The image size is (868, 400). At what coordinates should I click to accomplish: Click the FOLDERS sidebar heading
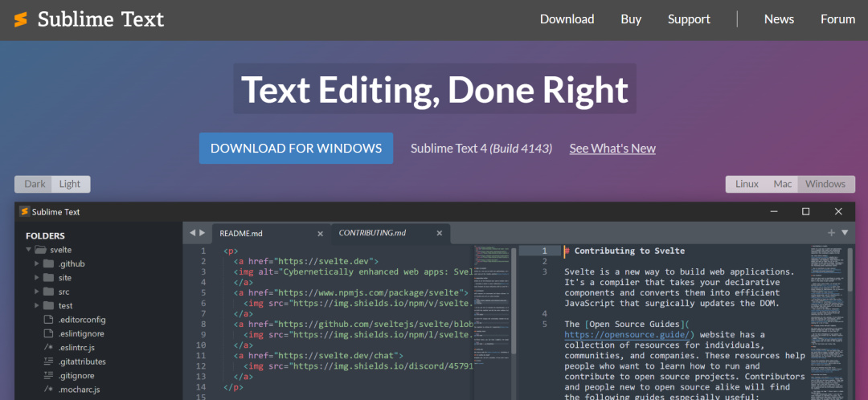pos(45,235)
